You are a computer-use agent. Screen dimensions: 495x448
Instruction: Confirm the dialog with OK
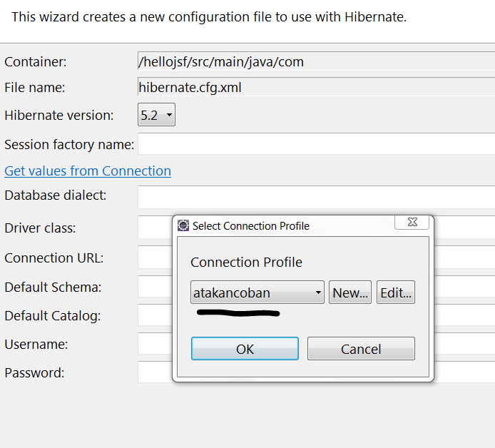(x=245, y=349)
